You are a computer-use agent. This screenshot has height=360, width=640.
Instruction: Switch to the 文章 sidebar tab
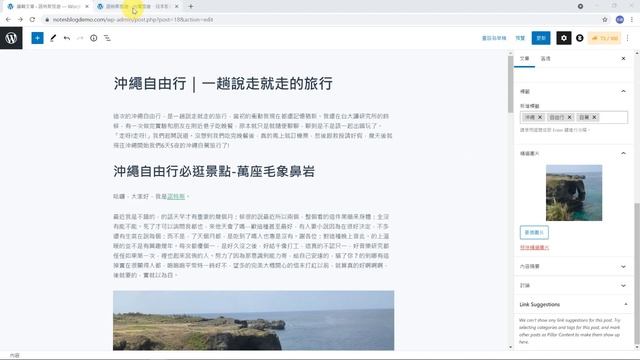click(524, 59)
